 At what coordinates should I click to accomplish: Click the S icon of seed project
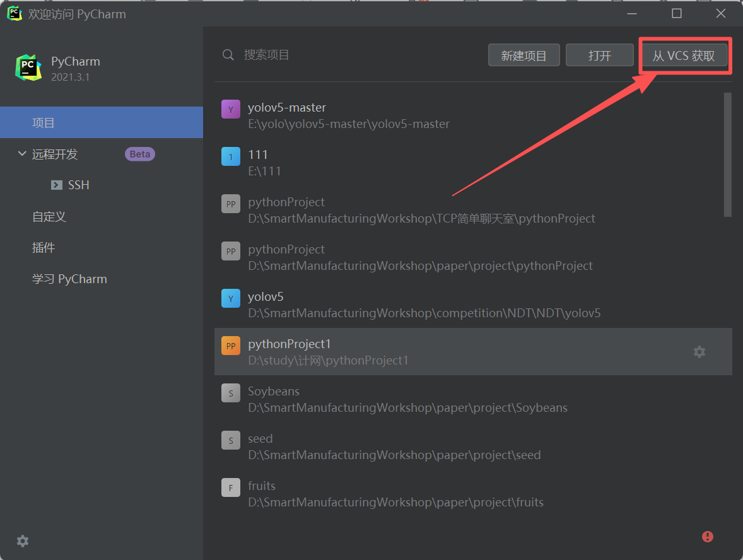click(231, 440)
